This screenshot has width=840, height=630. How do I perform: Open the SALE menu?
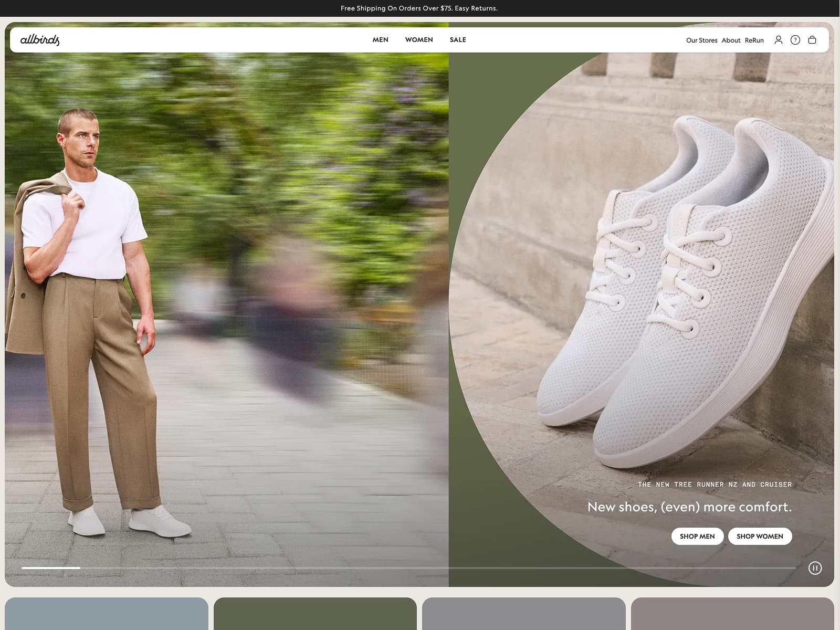tap(458, 40)
